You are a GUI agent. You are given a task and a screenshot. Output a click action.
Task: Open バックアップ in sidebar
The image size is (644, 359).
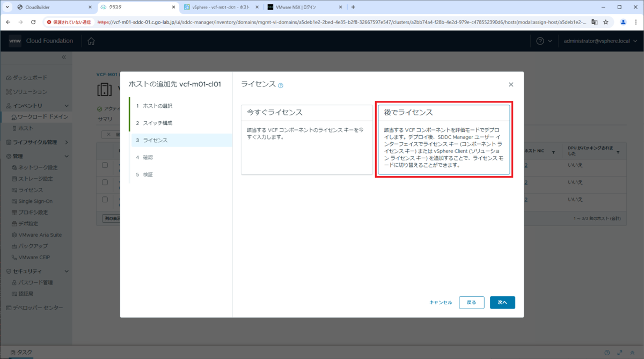tap(33, 246)
